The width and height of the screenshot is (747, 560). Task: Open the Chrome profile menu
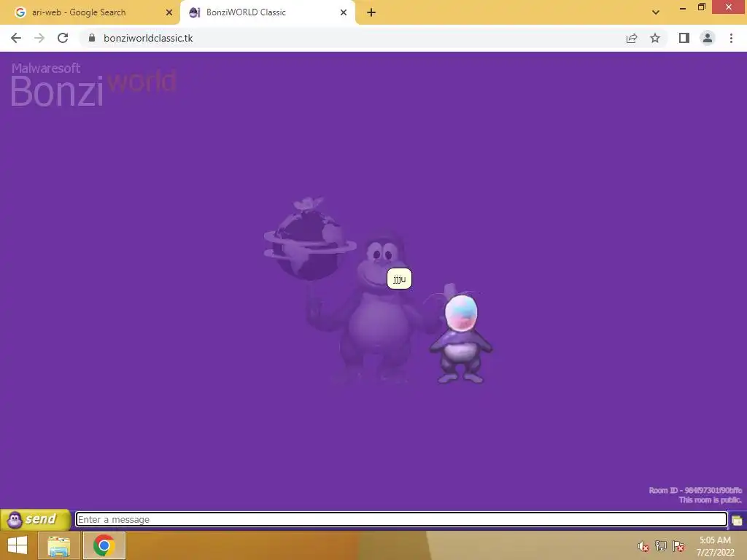tap(708, 38)
